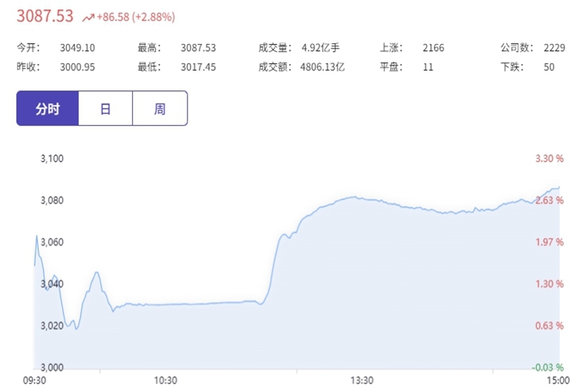Click the 今开 opening value 3049.10
This screenshot has height=392, width=588.
click(x=77, y=48)
